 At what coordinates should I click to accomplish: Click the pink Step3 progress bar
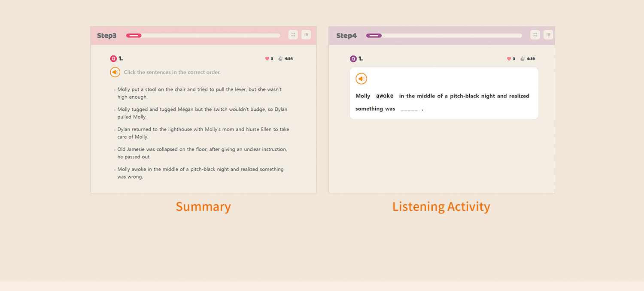[x=203, y=36]
